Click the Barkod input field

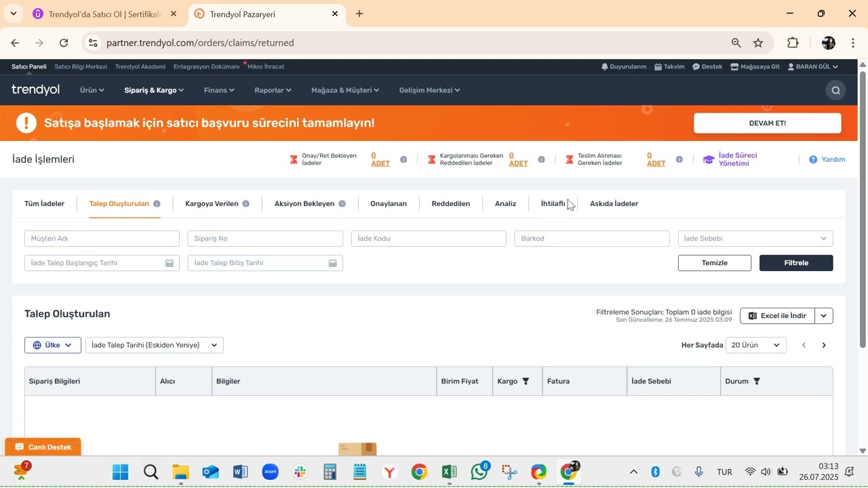[x=592, y=239]
